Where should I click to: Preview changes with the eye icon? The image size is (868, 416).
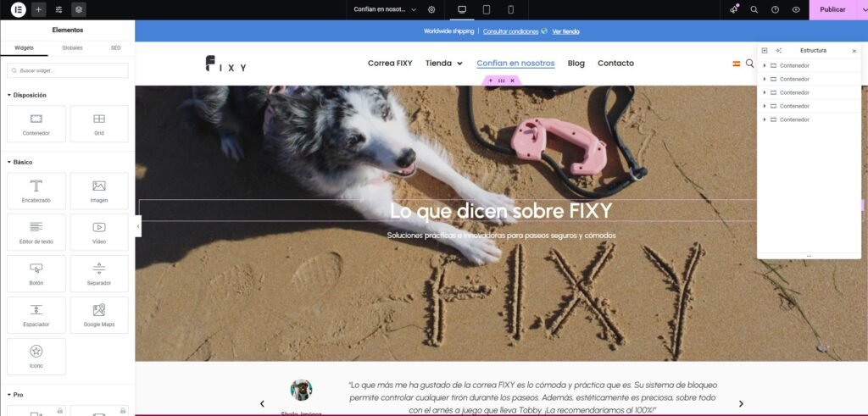click(796, 9)
